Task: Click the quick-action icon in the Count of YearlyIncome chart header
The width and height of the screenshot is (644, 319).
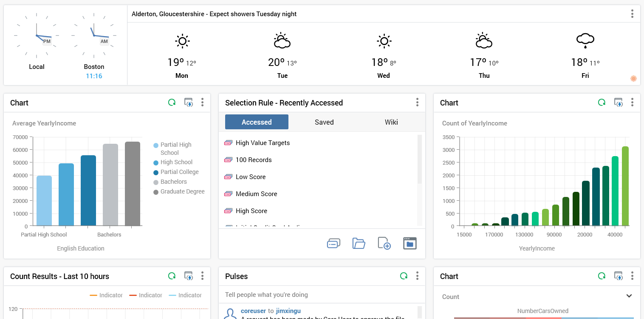Action: [619, 103]
